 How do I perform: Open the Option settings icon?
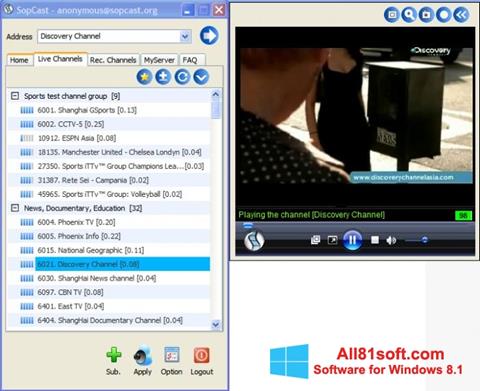point(172,355)
